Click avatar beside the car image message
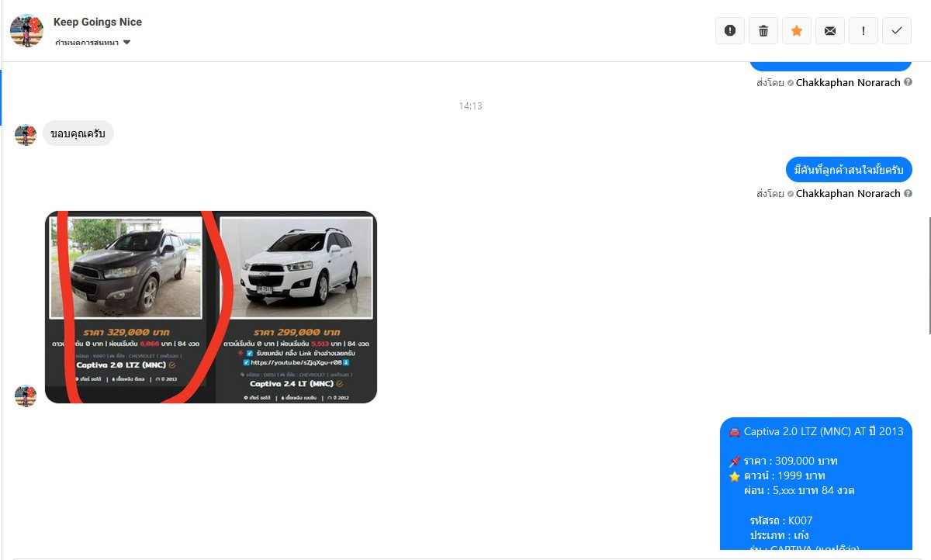Image resolution: width=931 pixels, height=560 pixels. coord(26,395)
